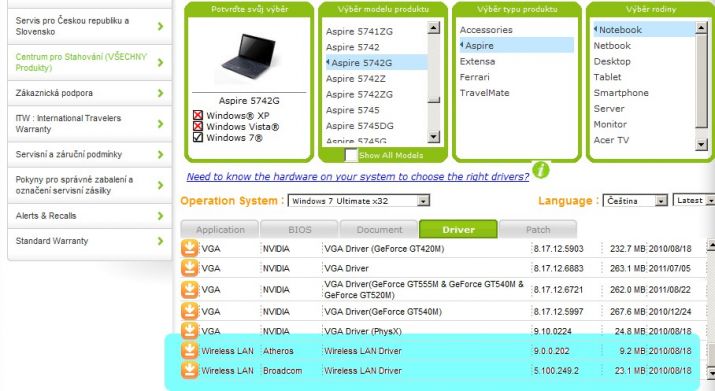The height and width of the screenshot is (391, 715).
Task: Click download icon for PhysX VGA driver
Action: (x=190, y=330)
